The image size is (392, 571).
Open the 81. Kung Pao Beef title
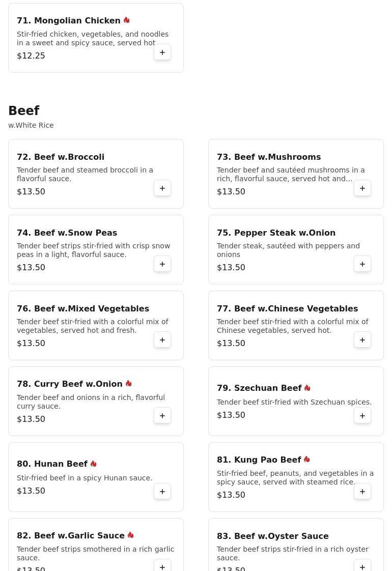[259, 460]
